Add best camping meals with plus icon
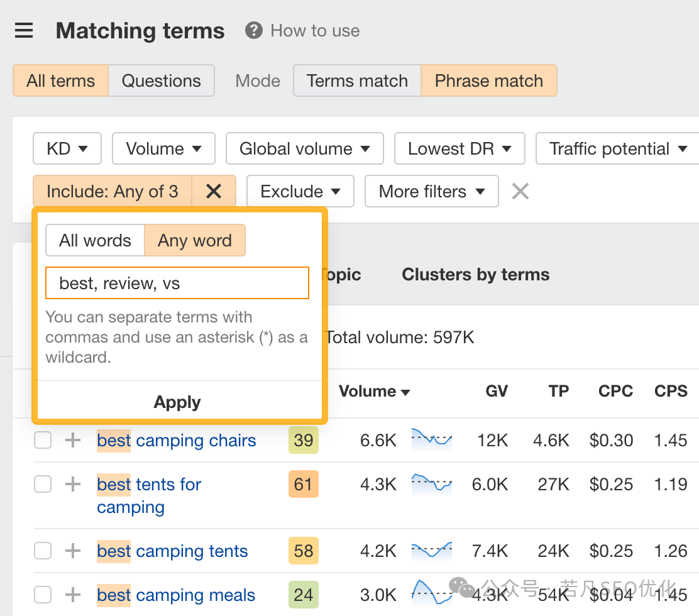The height and width of the screenshot is (616, 699). [x=73, y=595]
